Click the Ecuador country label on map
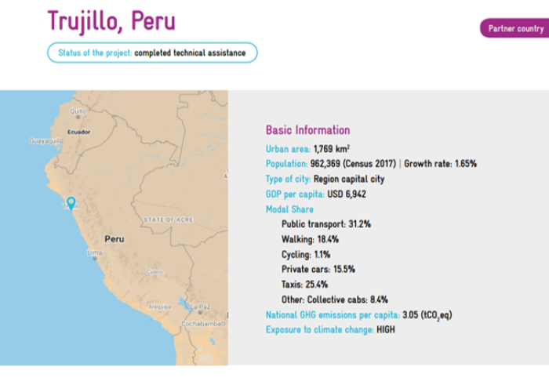 point(78,132)
